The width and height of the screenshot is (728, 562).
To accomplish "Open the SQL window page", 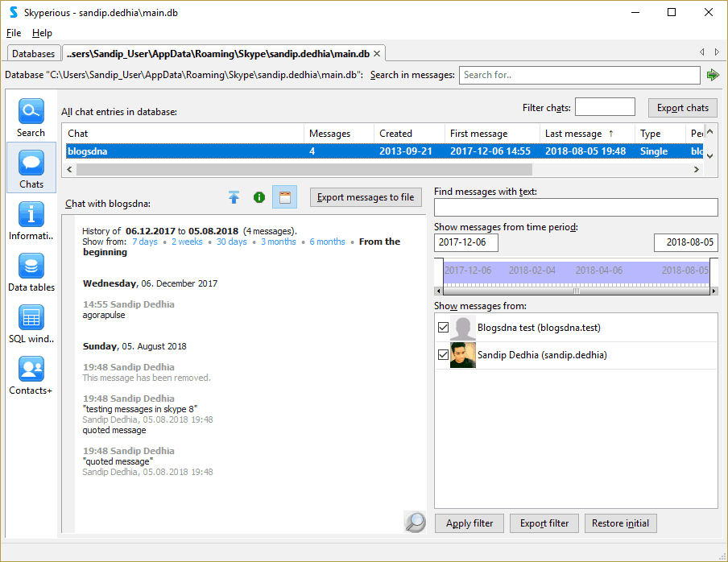I will click(31, 324).
